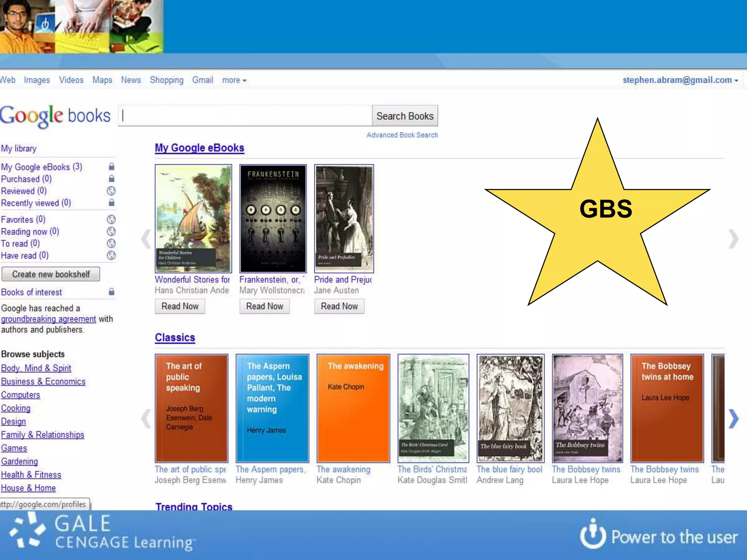Image resolution: width=747 pixels, height=560 pixels.
Task: Click the globe icon next to Have read
Action: click(111, 255)
